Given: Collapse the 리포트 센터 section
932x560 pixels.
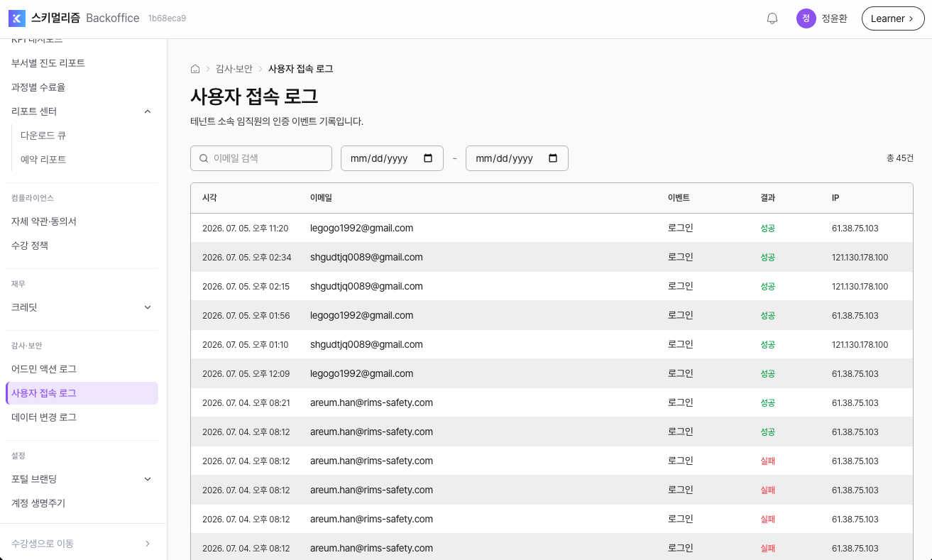Looking at the screenshot, I should (x=148, y=111).
